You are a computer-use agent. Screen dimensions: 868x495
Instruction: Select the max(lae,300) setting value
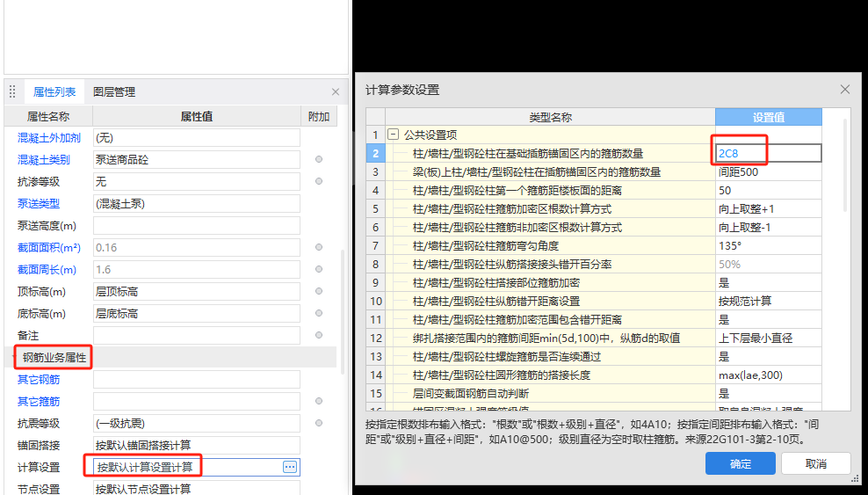pos(769,375)
